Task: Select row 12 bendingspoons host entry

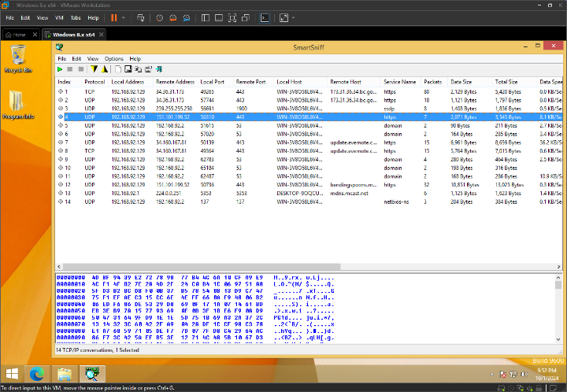Action: coord(309,185)
